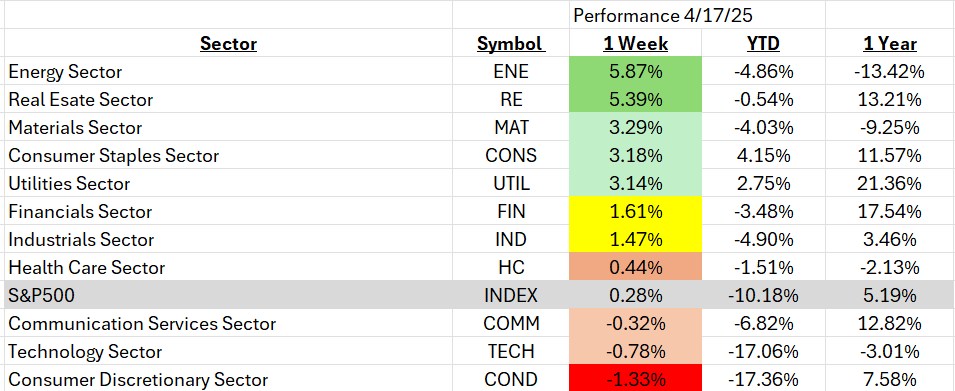Click the yellow 1.61% Financials cell
955x391 pixels.
click(x=635, y=211)
